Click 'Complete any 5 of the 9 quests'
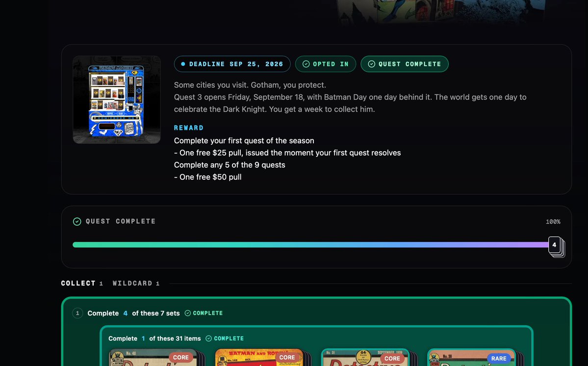The height and width of the screenshot is (366, 588). point(230,165)
